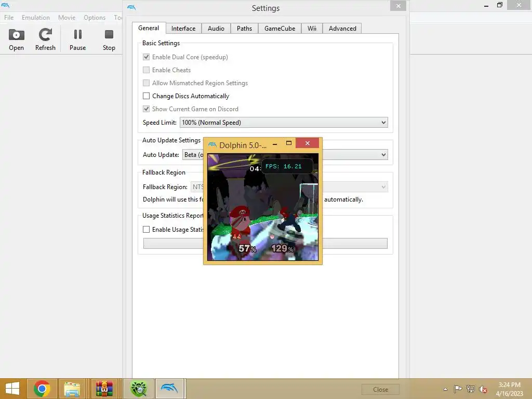Viewport: 532px width, 399px height.
Task: Open Google Chrome from the taskbar
Action: point(42,389)
